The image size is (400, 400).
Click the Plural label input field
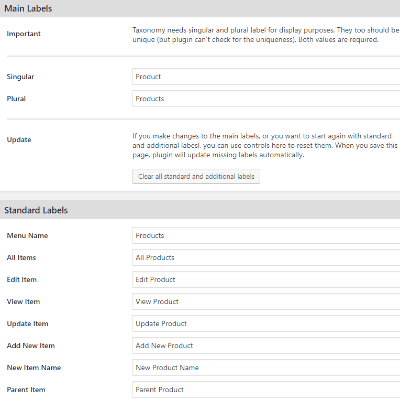point(266,99)
